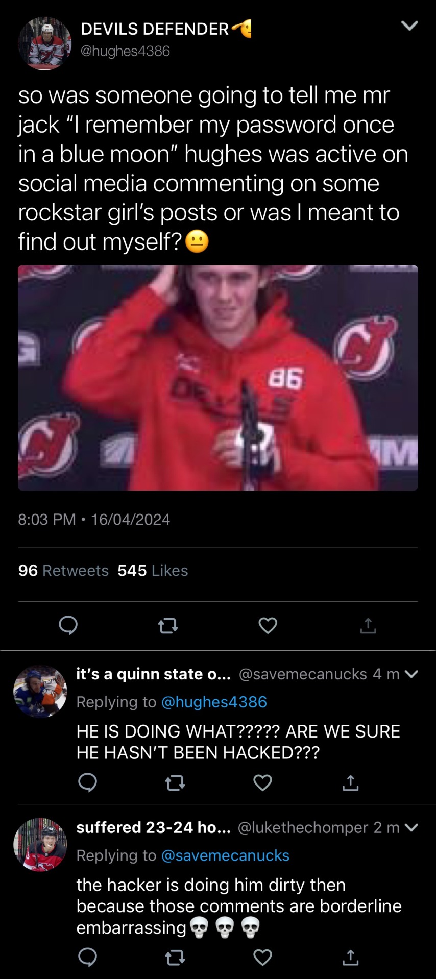The height and width of the screenshot is (980, 436).
Task: Reply to the main Devils Defender tweet
Action: [x=68, y=625]
